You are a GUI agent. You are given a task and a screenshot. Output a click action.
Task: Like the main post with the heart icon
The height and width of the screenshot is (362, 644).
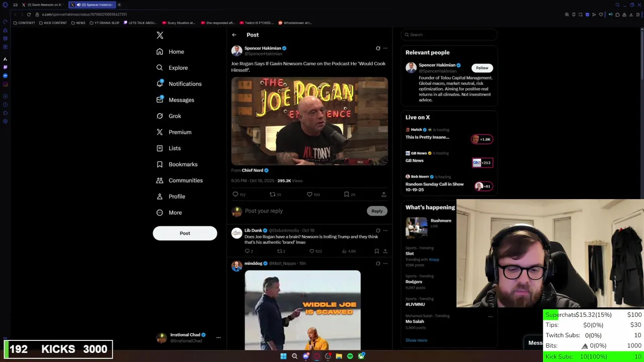click(x=309, y=195)
